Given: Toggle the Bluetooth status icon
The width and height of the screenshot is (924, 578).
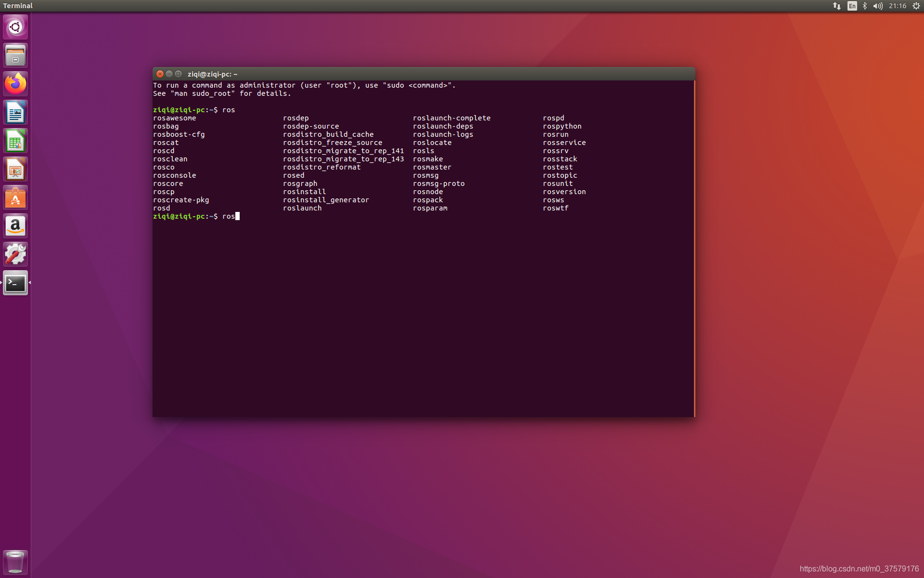Looking at the screenshot, I should pos(864,5).
